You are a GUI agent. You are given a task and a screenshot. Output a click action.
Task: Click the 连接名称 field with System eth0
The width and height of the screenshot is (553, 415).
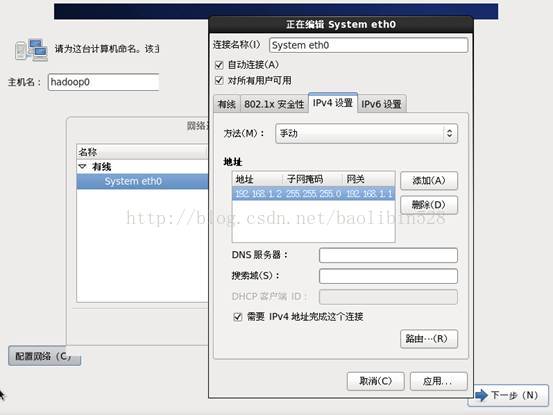[369, 45]
